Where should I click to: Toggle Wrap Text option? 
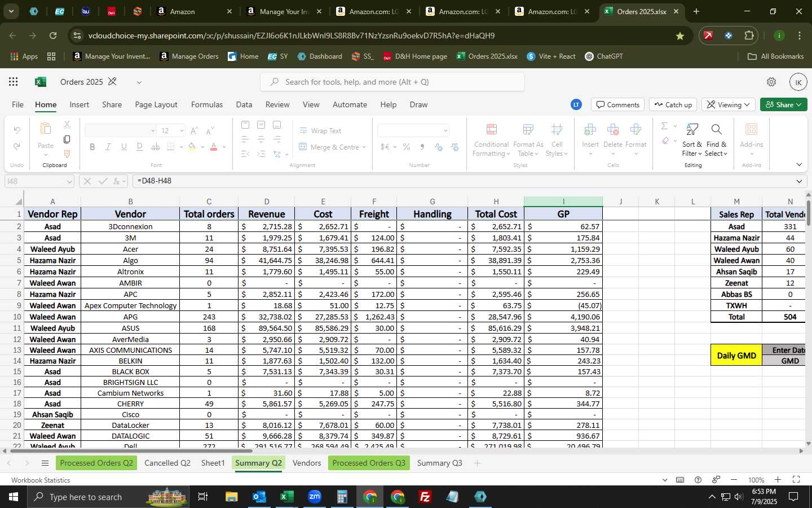tap(320, 130)
